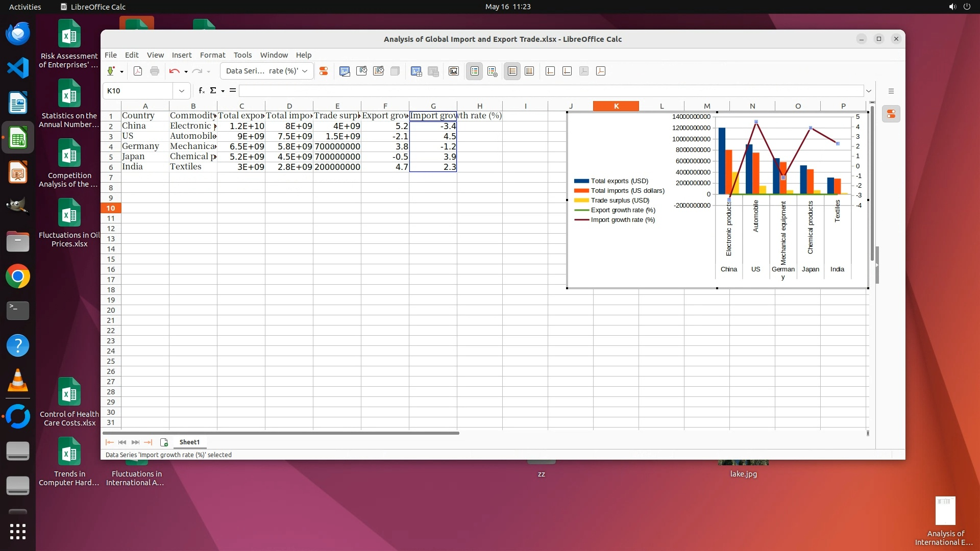Click the Total exports blue legend swatch
This screenshot has height=551, width=980.
point(581,181)
